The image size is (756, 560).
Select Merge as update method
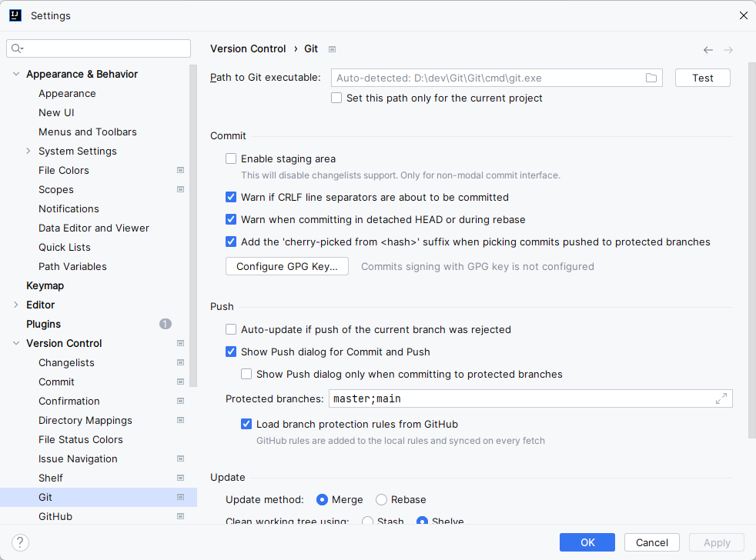click(x=322, y=500)
